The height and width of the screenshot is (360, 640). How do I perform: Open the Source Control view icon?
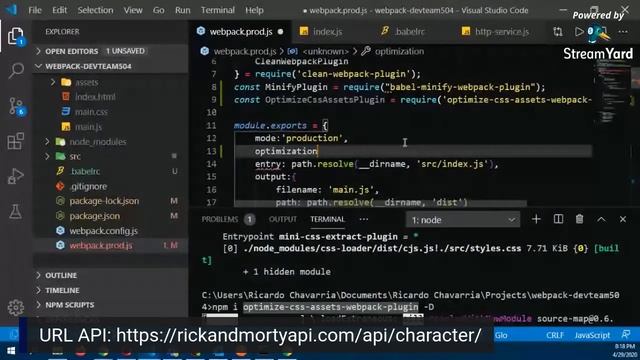tap(16, 106)
